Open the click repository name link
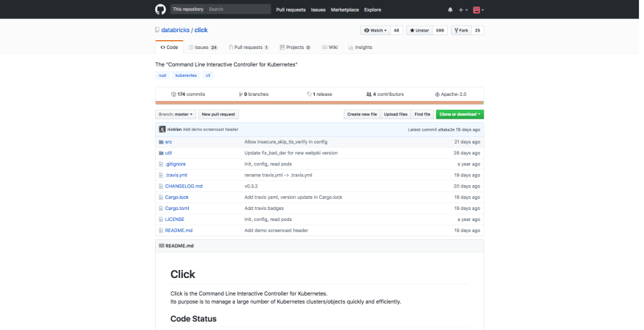Screen dimensions: 644x330 (201, 30)
